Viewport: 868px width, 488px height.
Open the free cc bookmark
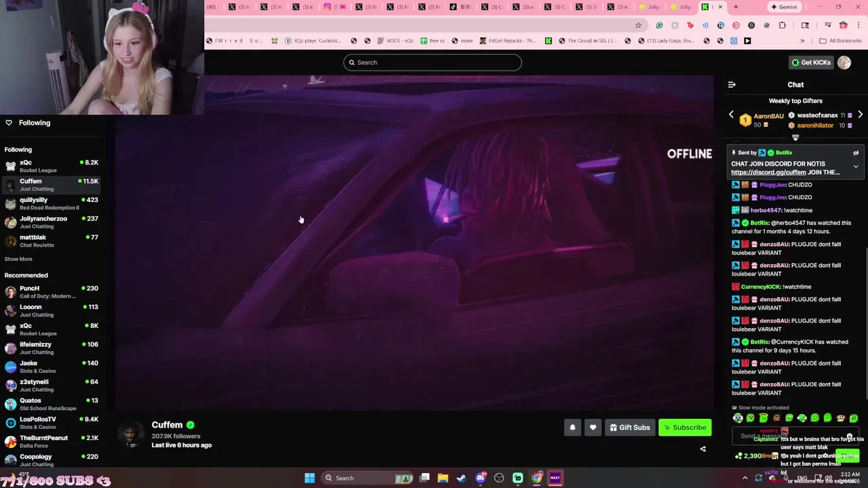tap(432, 41)
